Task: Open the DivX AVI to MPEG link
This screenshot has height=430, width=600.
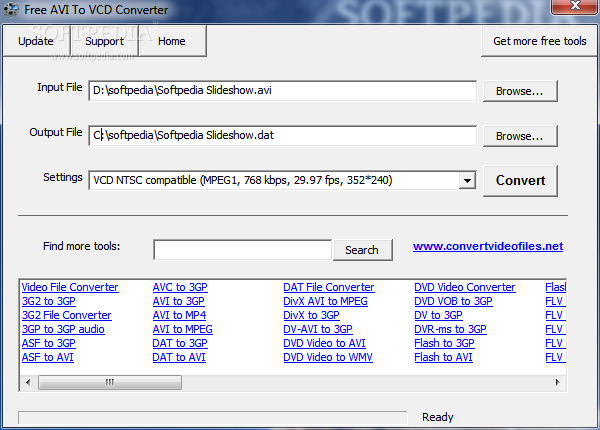Action: [325, 301]
